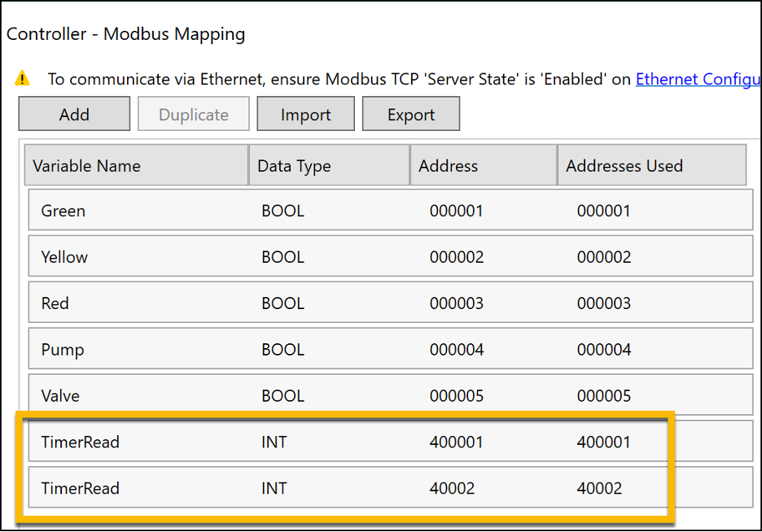762x532 pixels.
Task: Click the Addresses Used value in Valve row
Action: pyautogui.click(x=604, y=396)
